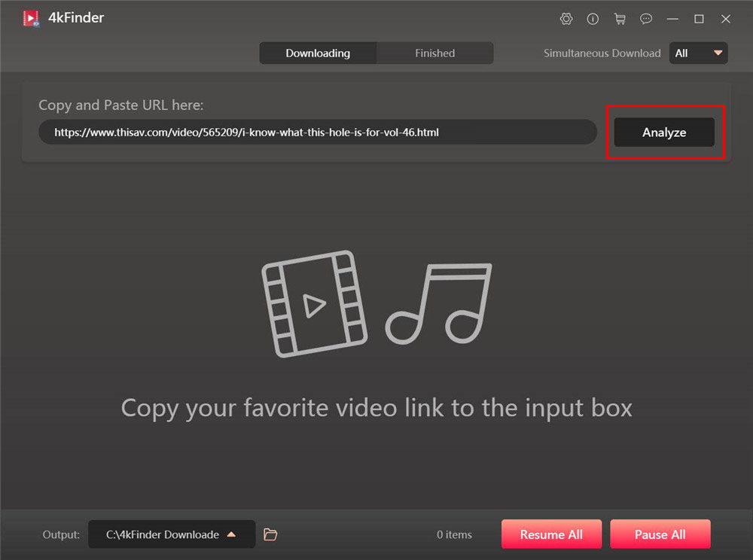
Task: Expand the Simultaneous Download dropdown
Action: pos(698,53)
